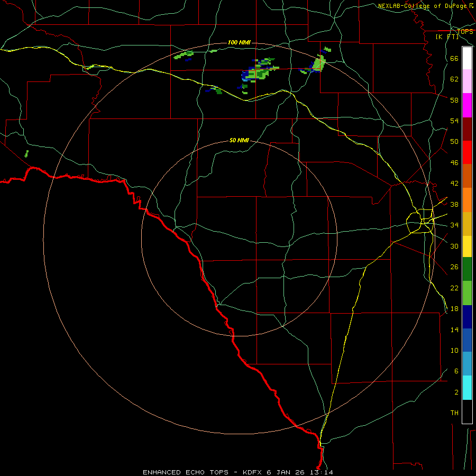
Task: Click the '13:14' timestamp in caption
Action: coord(322,472)
